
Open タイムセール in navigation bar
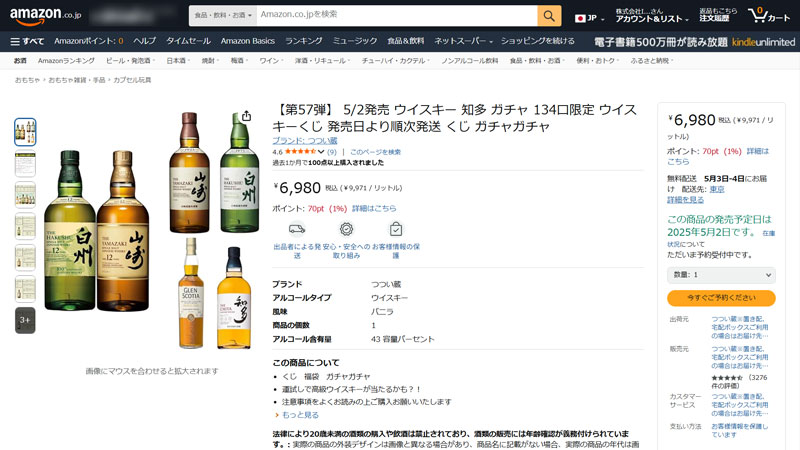click(188, 41)
